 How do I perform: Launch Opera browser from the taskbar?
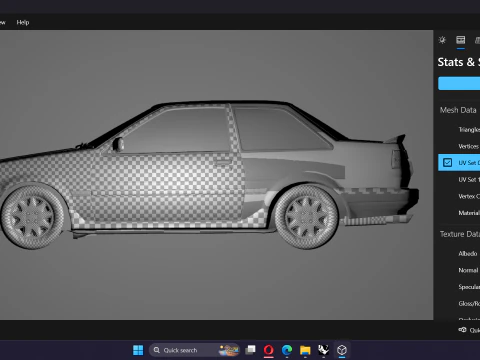click(269, 350)
